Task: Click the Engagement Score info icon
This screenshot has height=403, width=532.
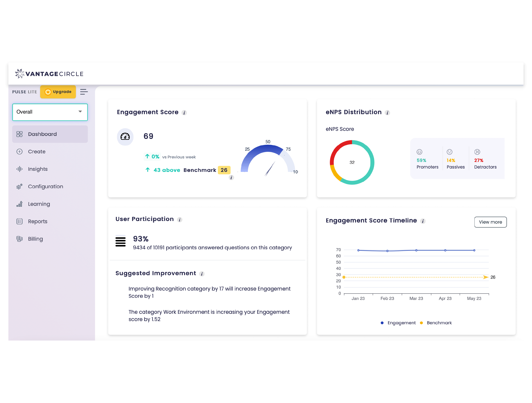Action: [184, 112]
